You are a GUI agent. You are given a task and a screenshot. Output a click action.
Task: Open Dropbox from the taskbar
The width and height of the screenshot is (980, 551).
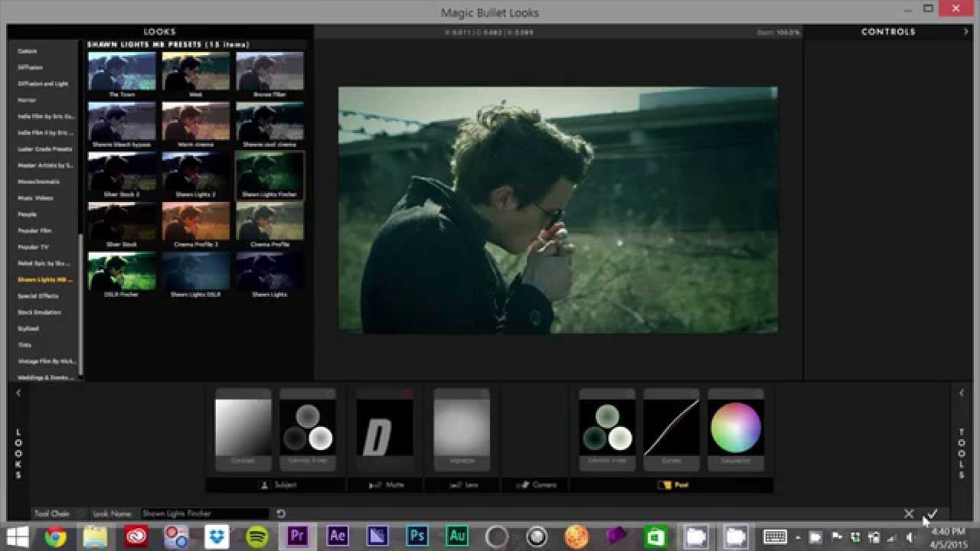217,537
